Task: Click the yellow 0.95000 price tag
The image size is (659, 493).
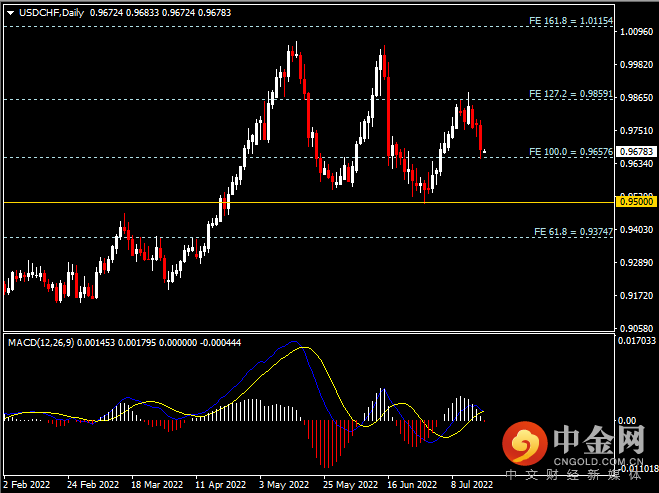Action: click(636, 202)
